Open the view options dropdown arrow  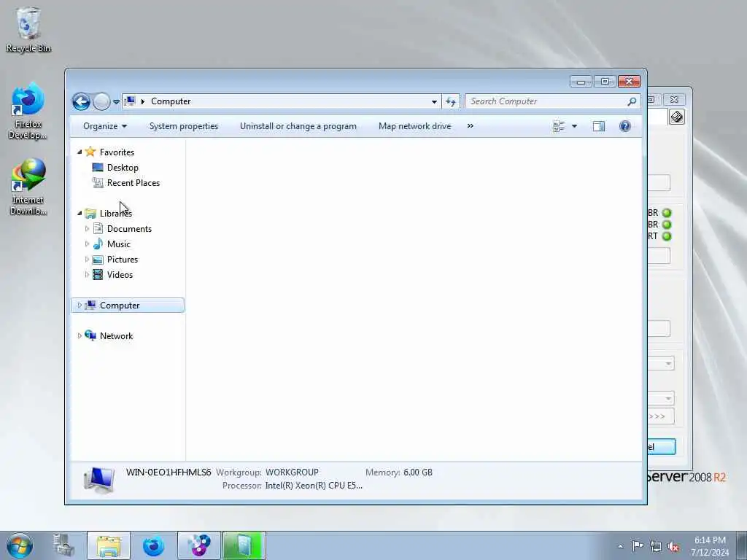575,126
